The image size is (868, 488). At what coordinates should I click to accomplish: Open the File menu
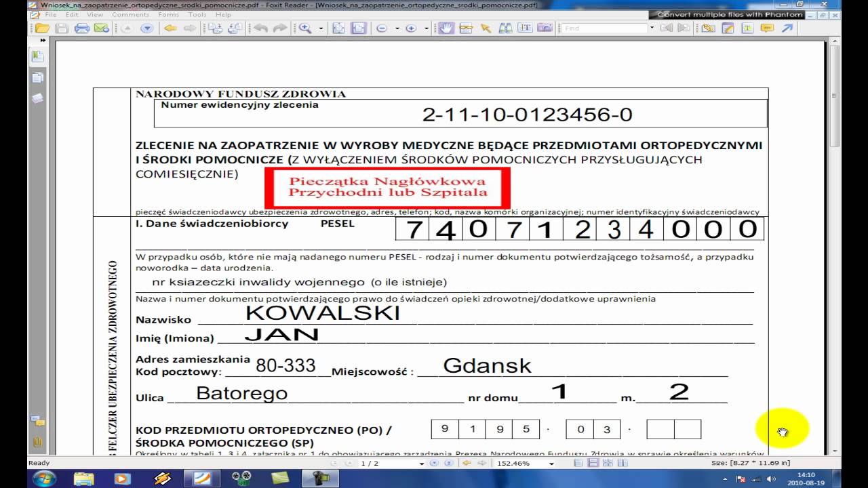coord(51,14)
